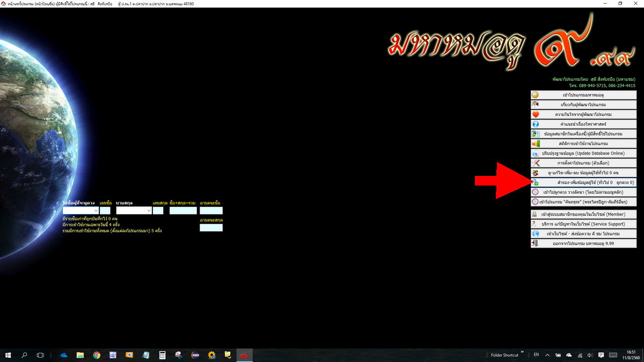Open OneDrive cloud taskbar icon

click(x=64, y=355)
